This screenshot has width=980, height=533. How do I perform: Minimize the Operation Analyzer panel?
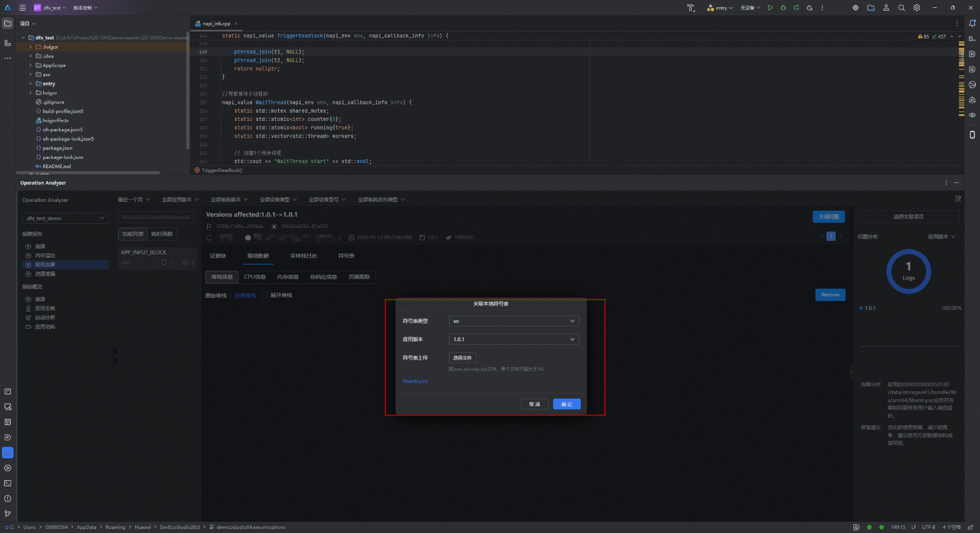(956, 183)
